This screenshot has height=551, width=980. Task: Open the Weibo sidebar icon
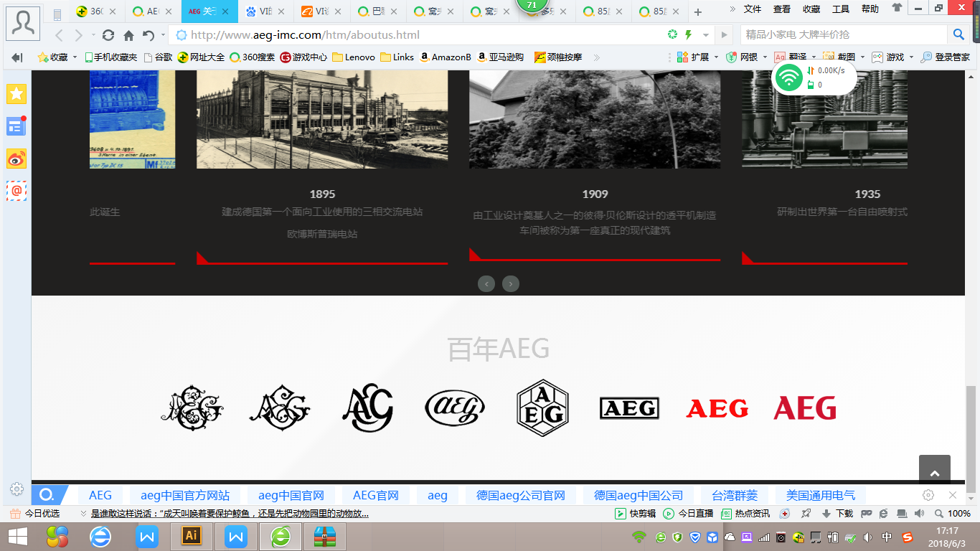point(17,159)
